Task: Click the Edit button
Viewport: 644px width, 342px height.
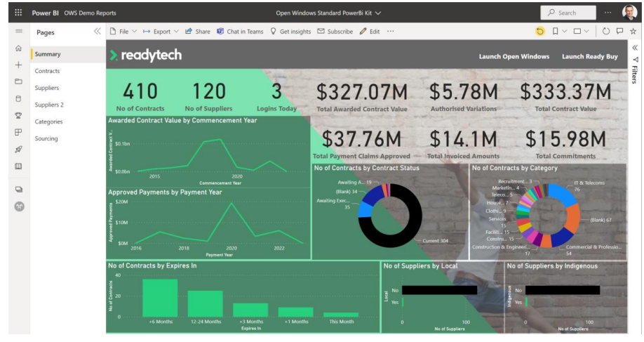Action: (370, 31)
